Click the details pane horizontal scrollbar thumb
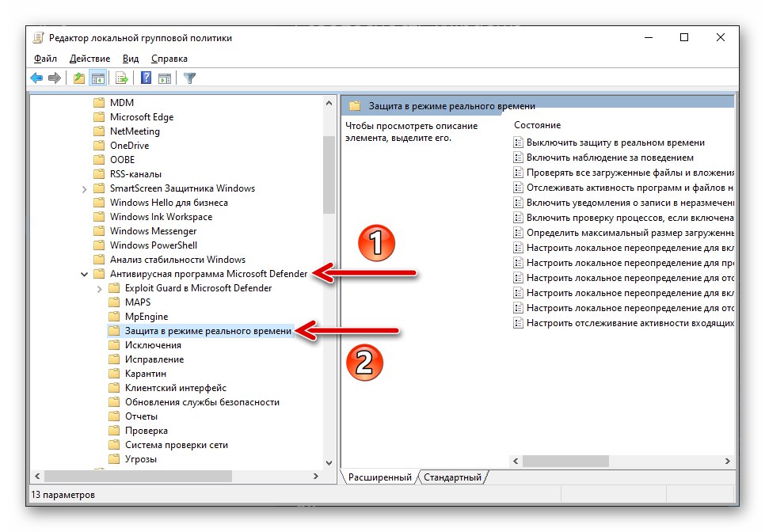 click(566, 461)
